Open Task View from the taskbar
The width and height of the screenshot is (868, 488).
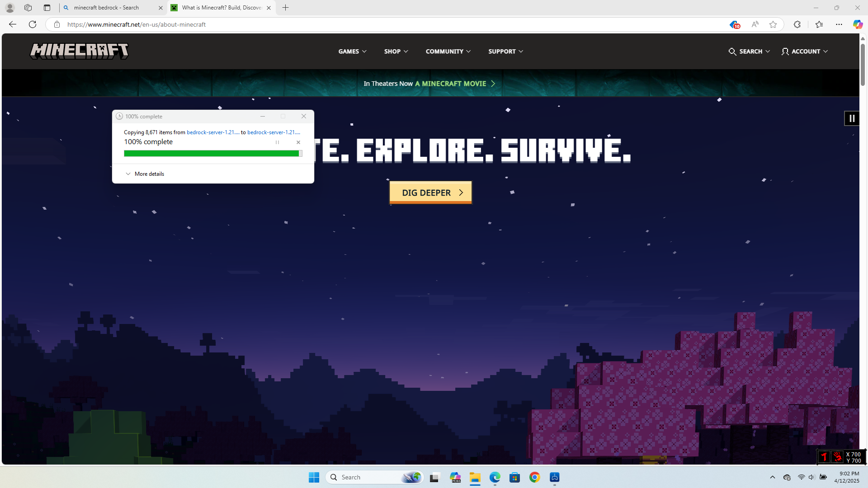click(434, 477)
